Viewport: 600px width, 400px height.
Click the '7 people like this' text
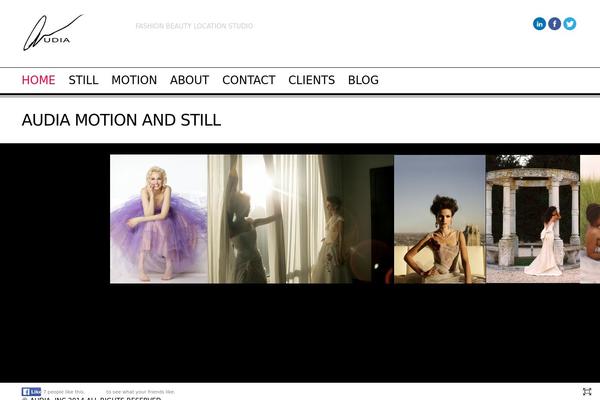pos(64,392)
